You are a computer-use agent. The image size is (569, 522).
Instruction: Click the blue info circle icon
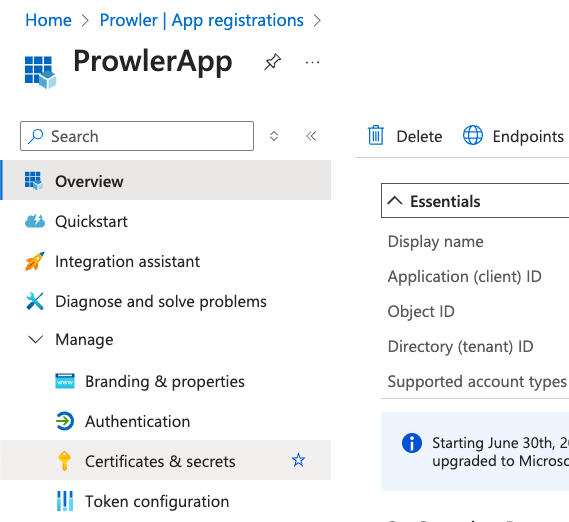412,443
